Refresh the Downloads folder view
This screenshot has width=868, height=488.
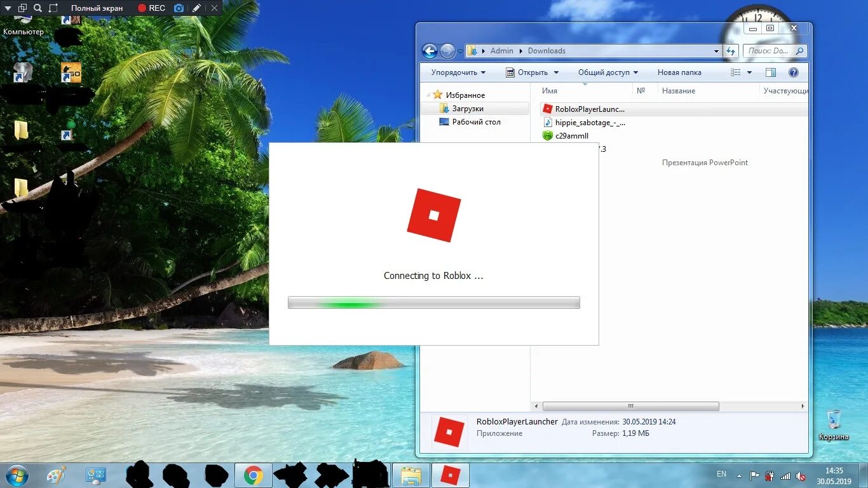coord(731,51)
